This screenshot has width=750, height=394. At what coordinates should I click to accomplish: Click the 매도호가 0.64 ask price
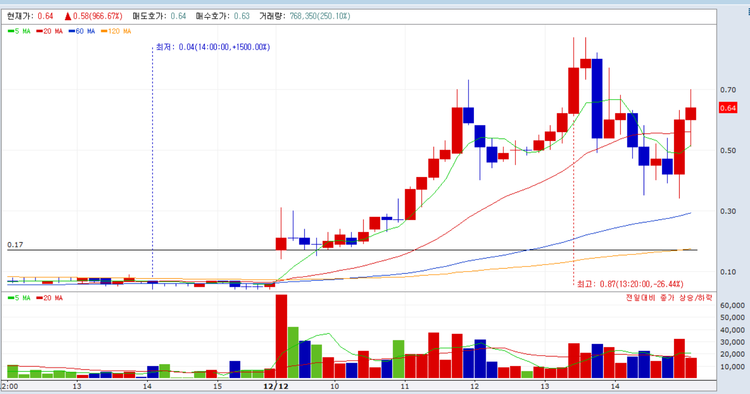[159, 16]
